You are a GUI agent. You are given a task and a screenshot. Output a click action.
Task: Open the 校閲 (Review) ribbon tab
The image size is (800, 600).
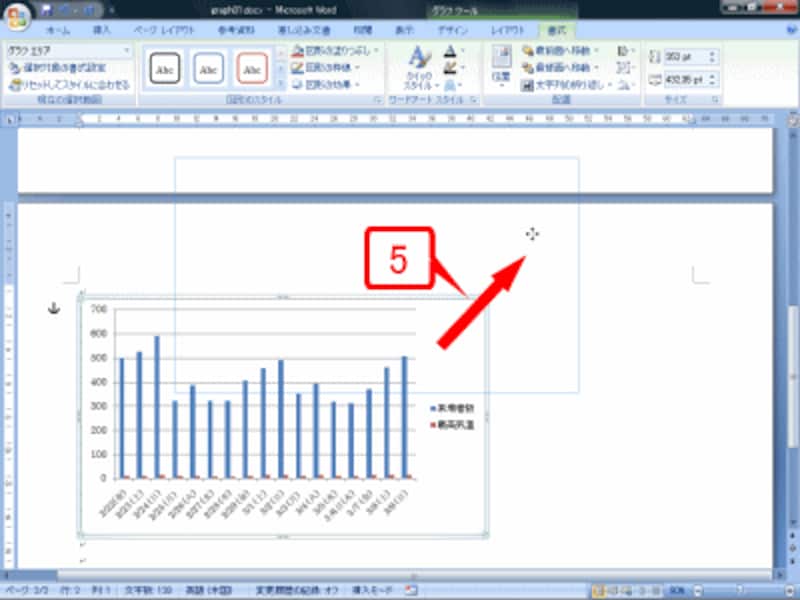click(x=363, y=31)
